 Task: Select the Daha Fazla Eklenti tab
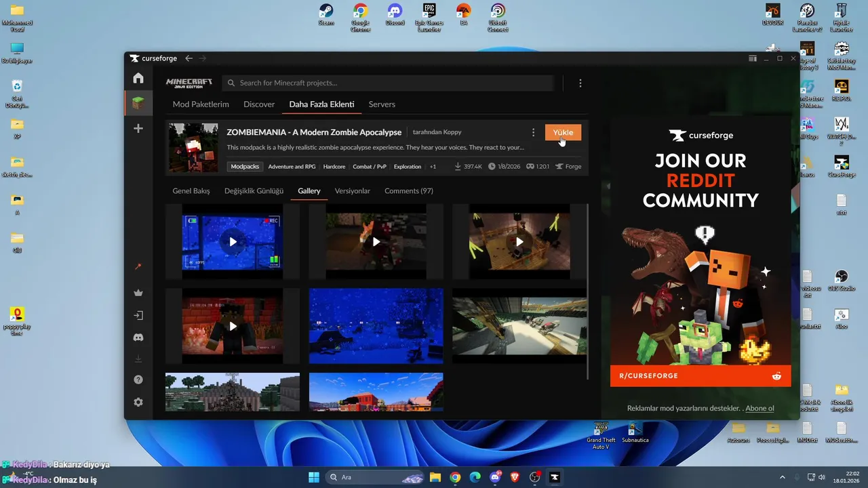pos(321,104)
